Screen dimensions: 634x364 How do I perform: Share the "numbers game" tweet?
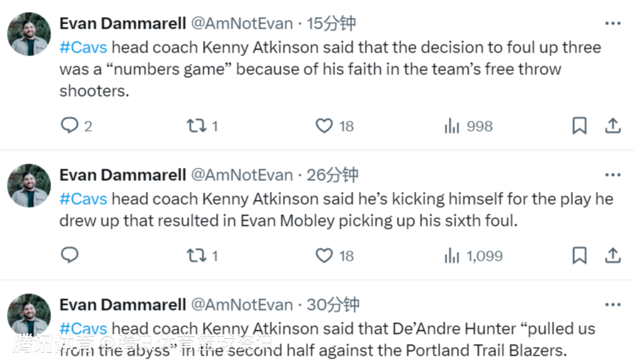click(x=612, y=126)
